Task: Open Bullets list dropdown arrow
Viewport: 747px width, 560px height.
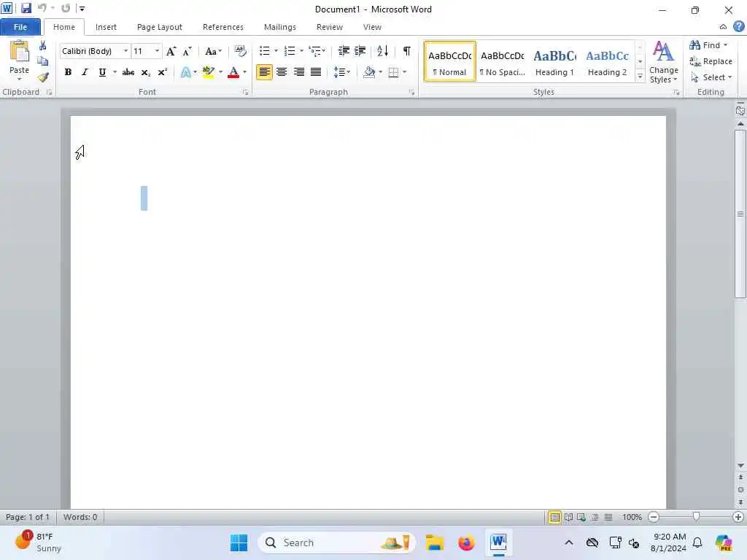Action: click(276, 51)
